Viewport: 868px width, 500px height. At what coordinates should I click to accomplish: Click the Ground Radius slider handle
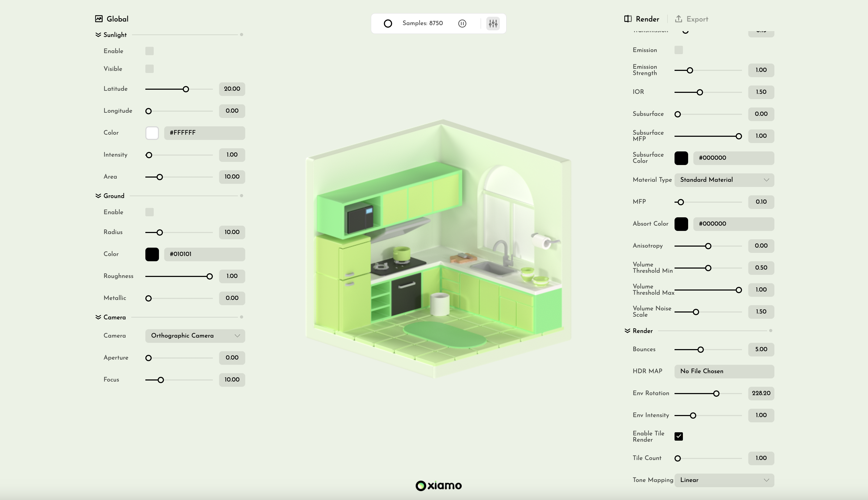pyautogui.click(x=159, y=232)
